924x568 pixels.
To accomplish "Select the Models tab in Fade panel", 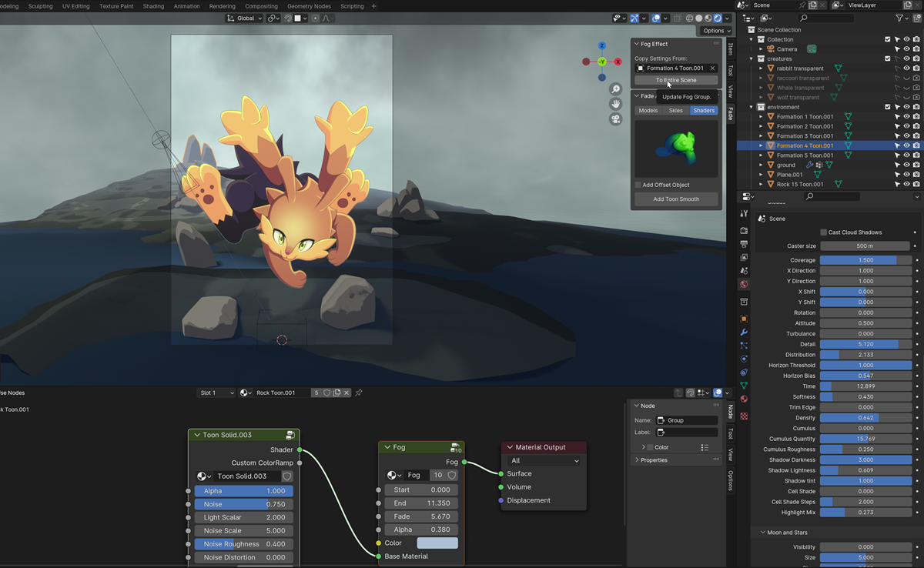I will click(x=648, y=111).
